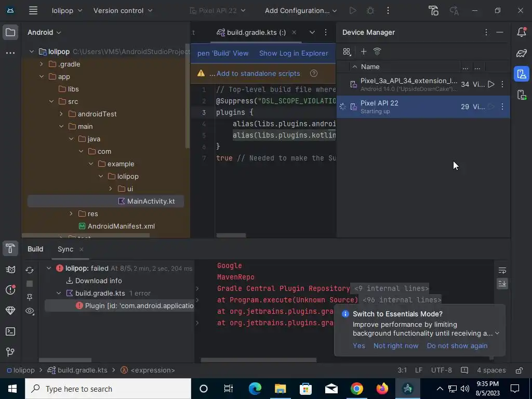Expand the ui folder

tap(111, 189)
